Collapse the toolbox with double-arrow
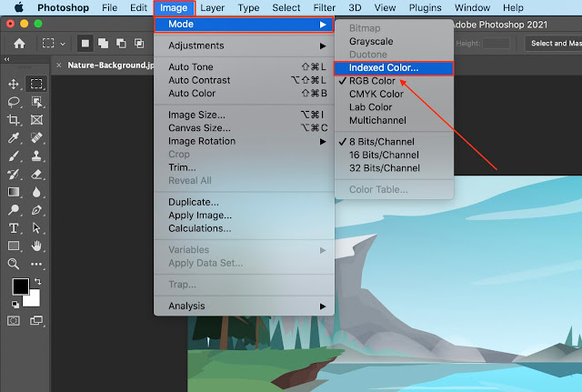The height and width of the screenshot is (392, 582). pyautogui.click(x=6, y=59)
